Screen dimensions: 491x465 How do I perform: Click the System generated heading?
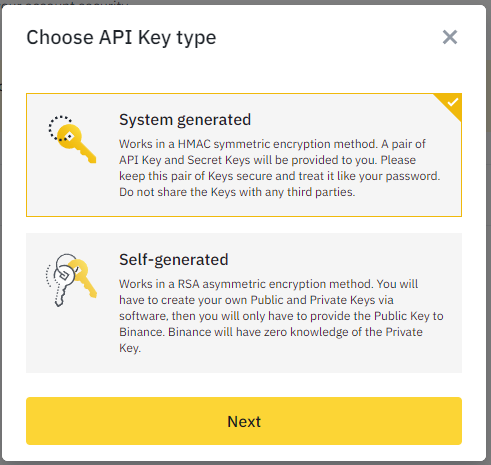pos(185,120)
